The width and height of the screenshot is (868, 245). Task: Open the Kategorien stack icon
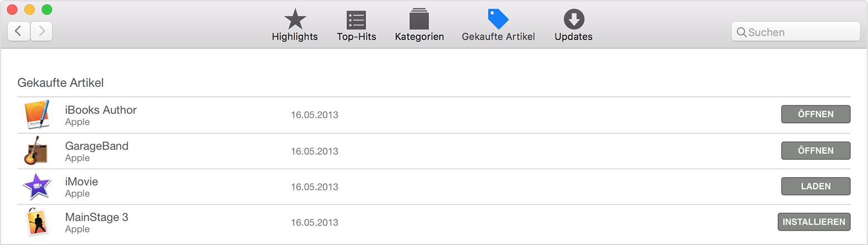click(x=419, y=19)
